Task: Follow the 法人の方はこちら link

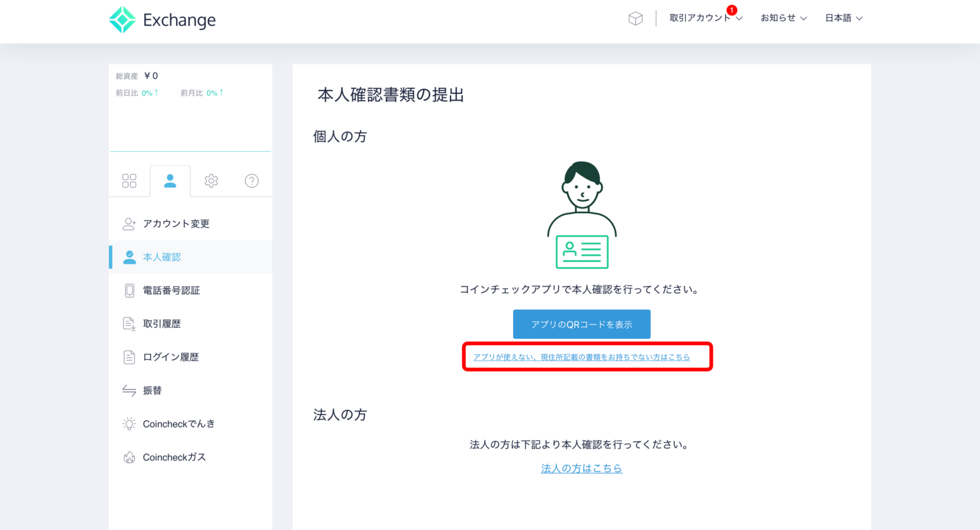Action: pyautogui.click(x=581, y=469)
